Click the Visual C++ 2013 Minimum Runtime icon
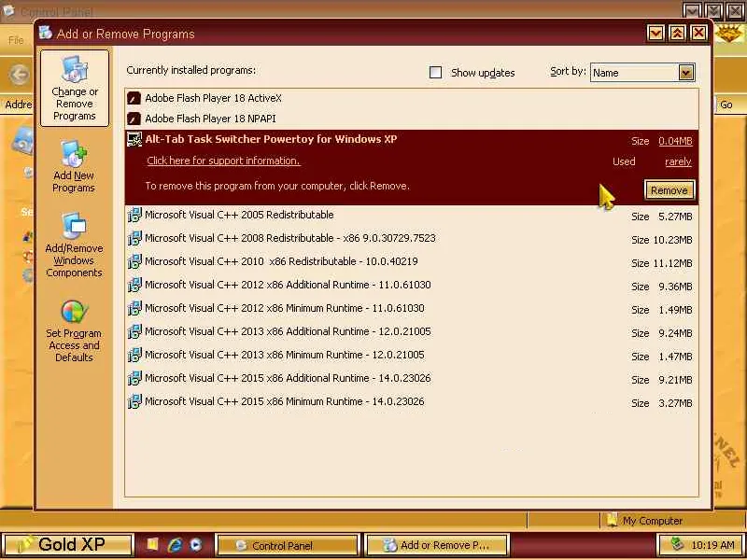This screenshot has height=560, width=747. tap(134, 356)
